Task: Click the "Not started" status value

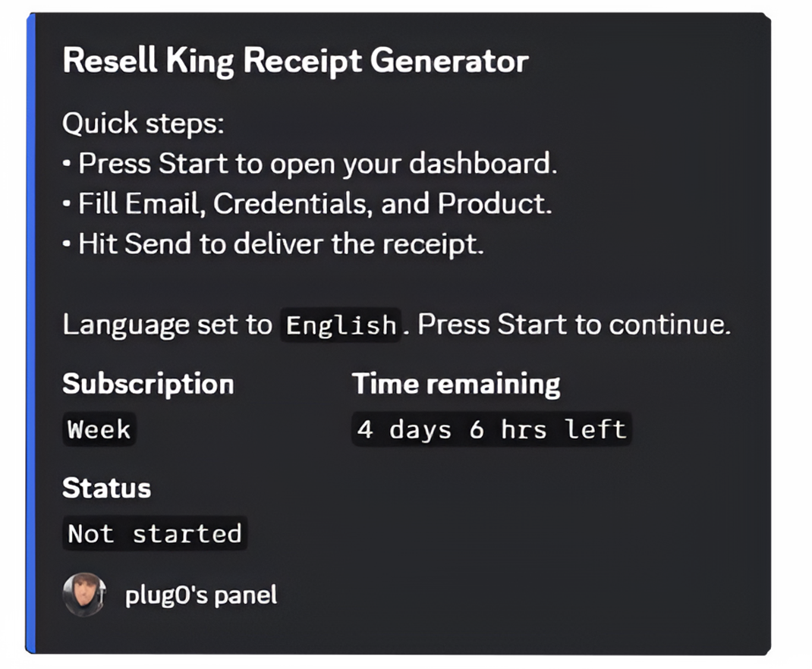Action: (155, 534)
